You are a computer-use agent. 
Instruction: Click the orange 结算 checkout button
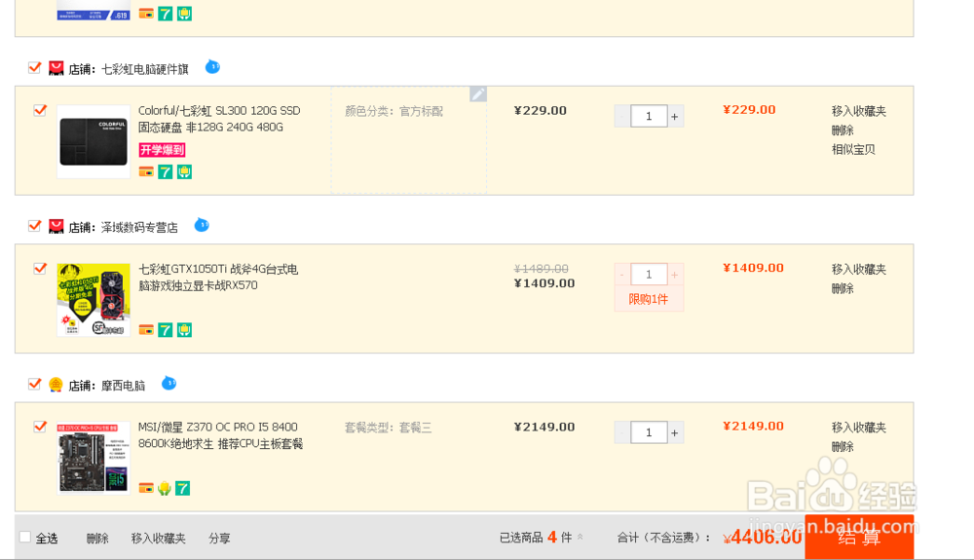(859, 537)
